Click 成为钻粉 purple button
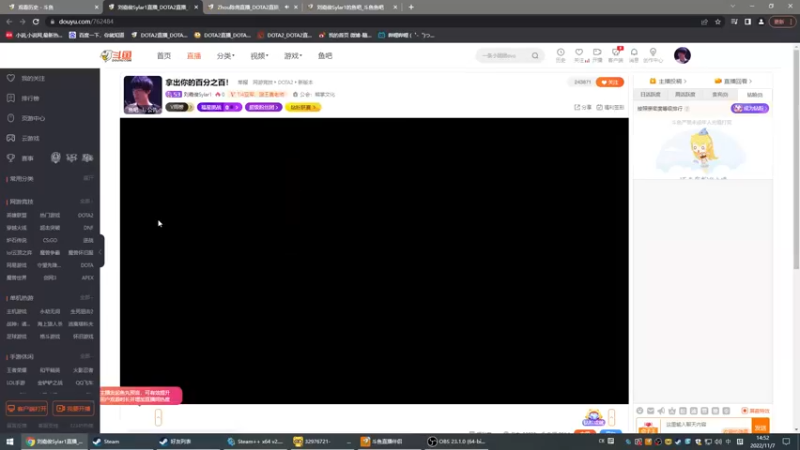This screenshot has height=450, width=800. tap(750, 109)
